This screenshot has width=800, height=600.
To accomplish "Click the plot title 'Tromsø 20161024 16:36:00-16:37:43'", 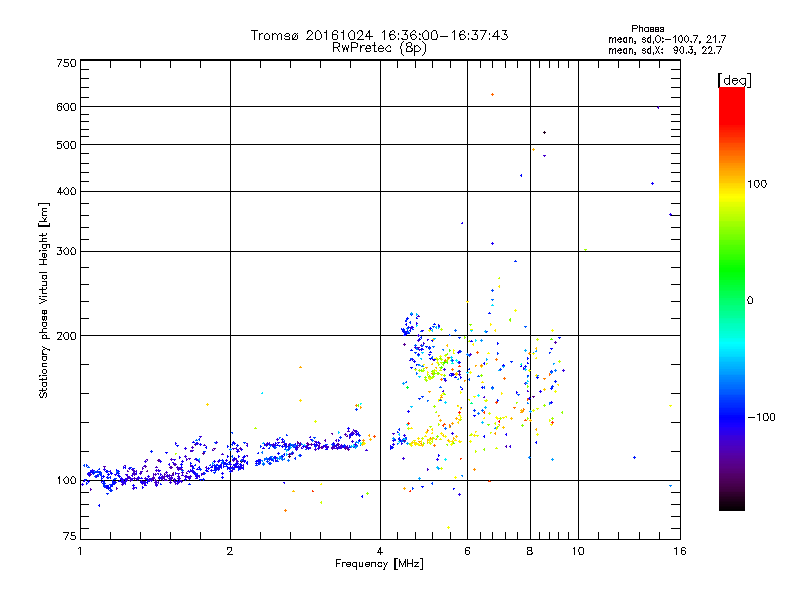I will tap(379, 35).
